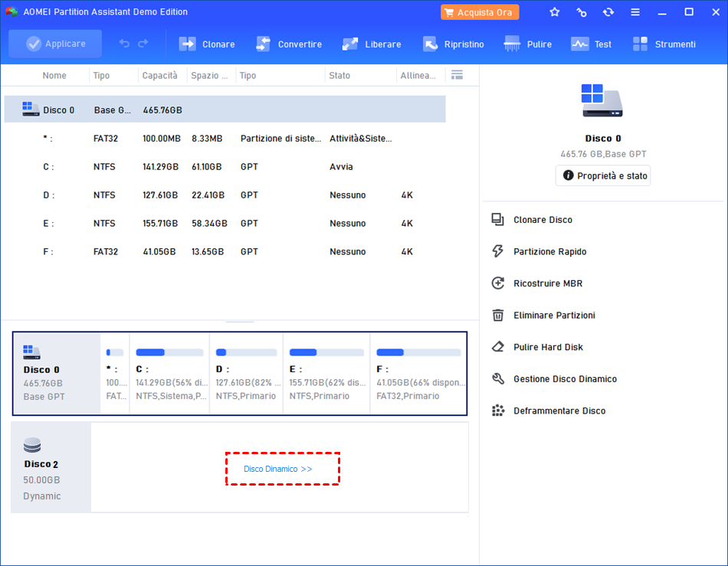This screenshot has height=566, width=728.
Task: Click the Ricostruire MBR icon
Action: coord(497,283)
